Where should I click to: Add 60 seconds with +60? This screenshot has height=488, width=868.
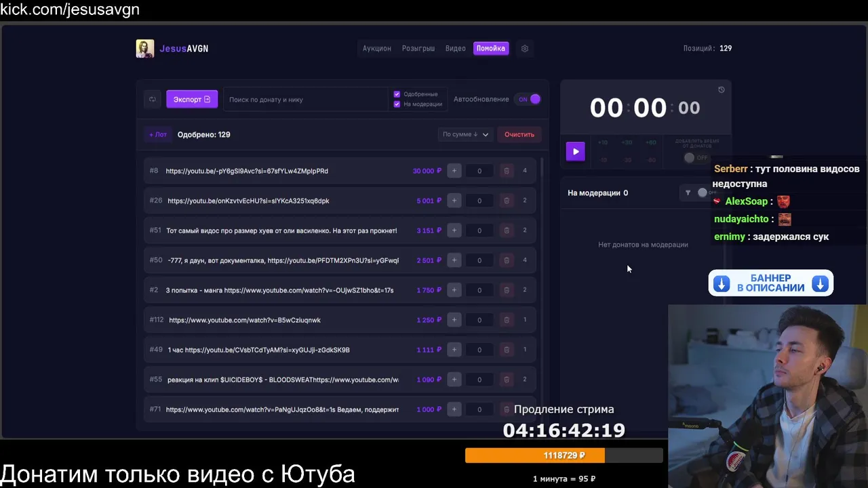(650, 142)
